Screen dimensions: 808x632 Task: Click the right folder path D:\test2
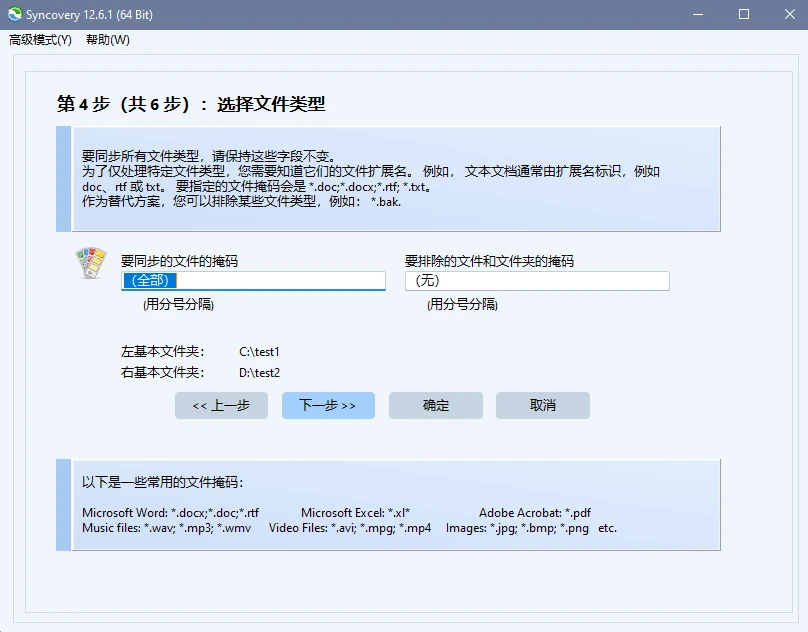click(259, 372)
